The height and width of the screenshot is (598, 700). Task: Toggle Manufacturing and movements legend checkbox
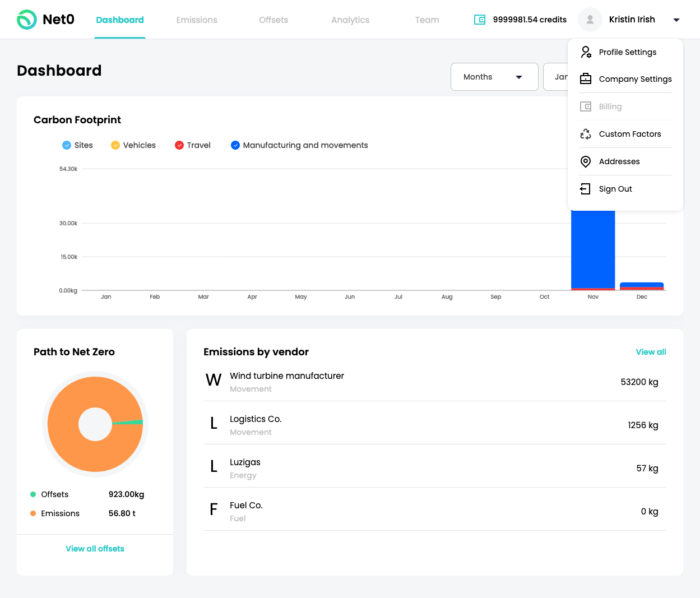point(235,145)
